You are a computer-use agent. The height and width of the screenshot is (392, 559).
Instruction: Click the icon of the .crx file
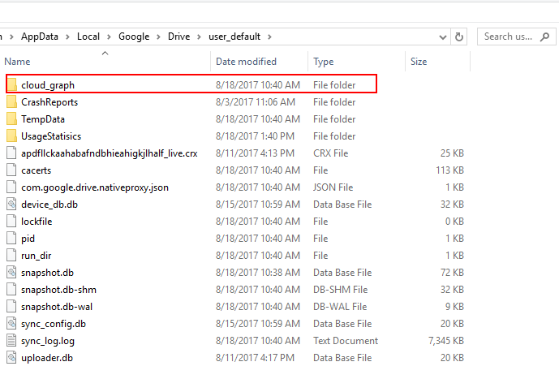[x=12, y=153]
